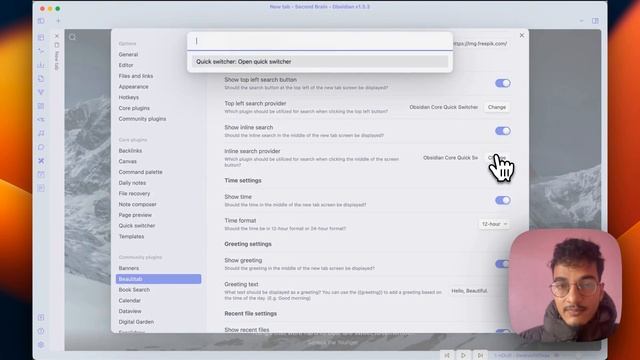The width and height of the screenshot is (640, 360).
Task: Select Digital Garden community plugin
Action: 136,322
